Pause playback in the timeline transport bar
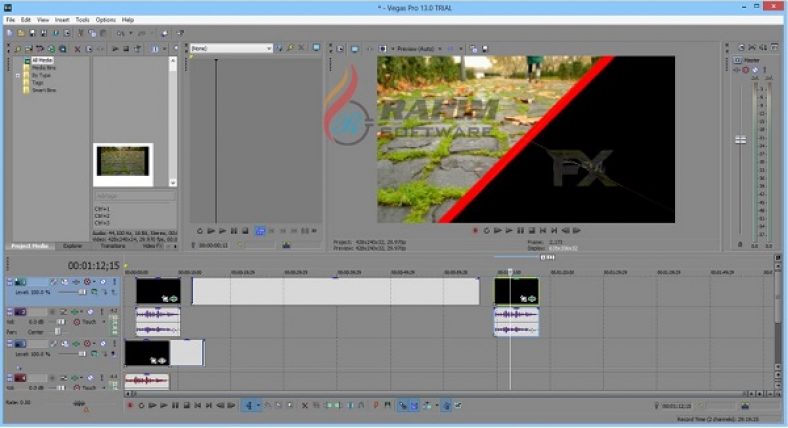The height and width of the screenshot is (428, 788). pos(175,405)
